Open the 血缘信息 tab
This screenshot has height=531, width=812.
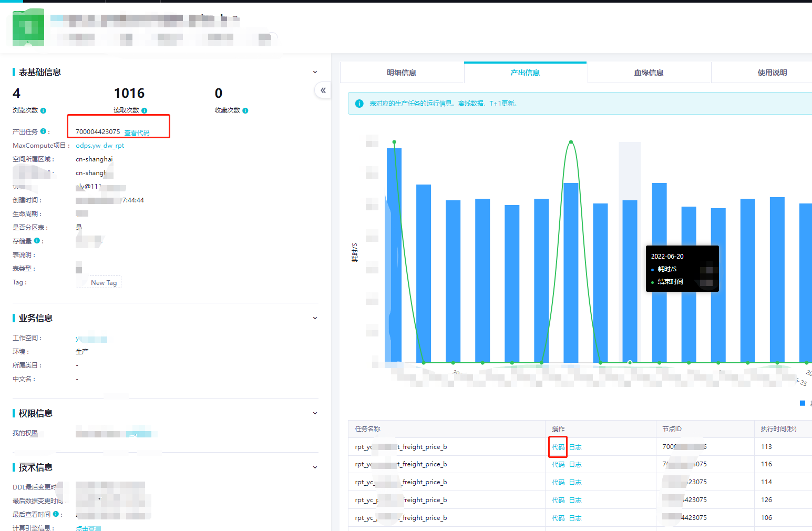click(x=649, y=73)
